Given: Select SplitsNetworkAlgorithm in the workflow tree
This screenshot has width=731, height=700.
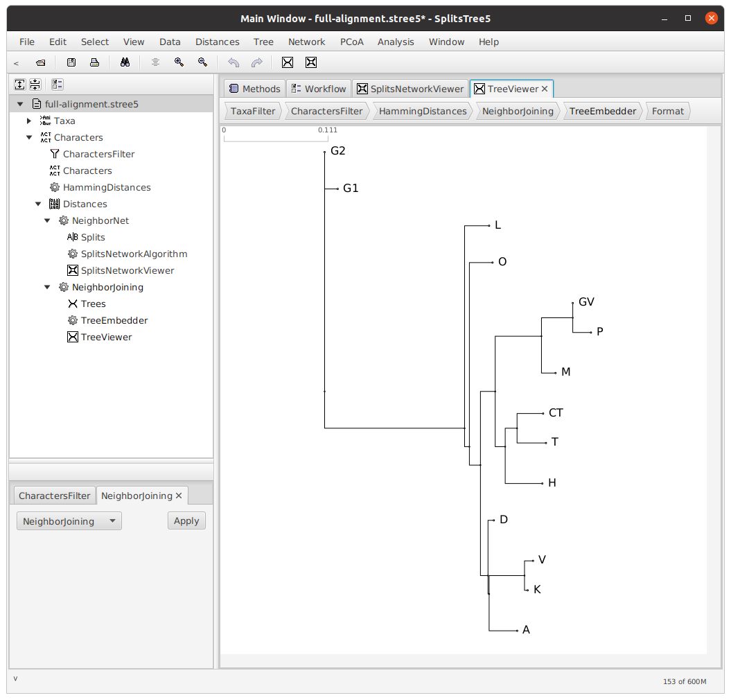Looking at the screenshot, I should (x=134, y=254).
